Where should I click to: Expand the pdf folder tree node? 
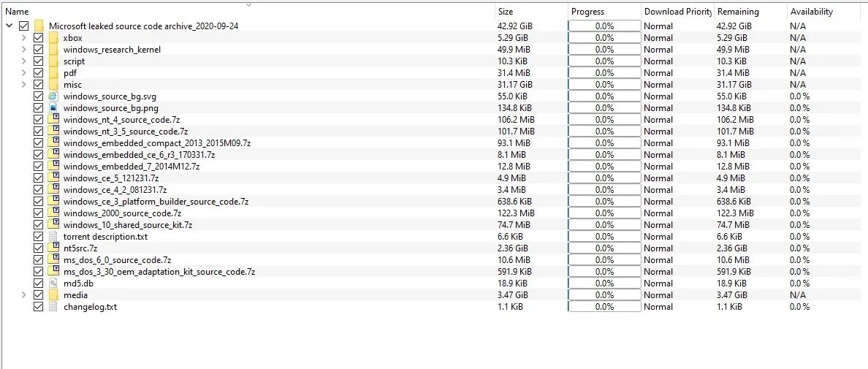pos(24,73)
